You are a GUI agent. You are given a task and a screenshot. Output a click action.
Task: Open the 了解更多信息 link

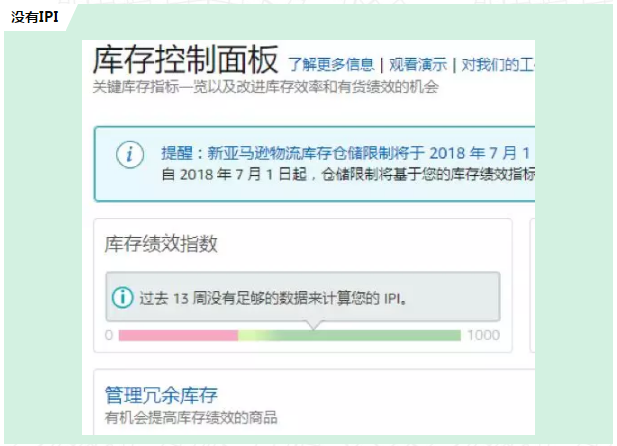(331, 65)
